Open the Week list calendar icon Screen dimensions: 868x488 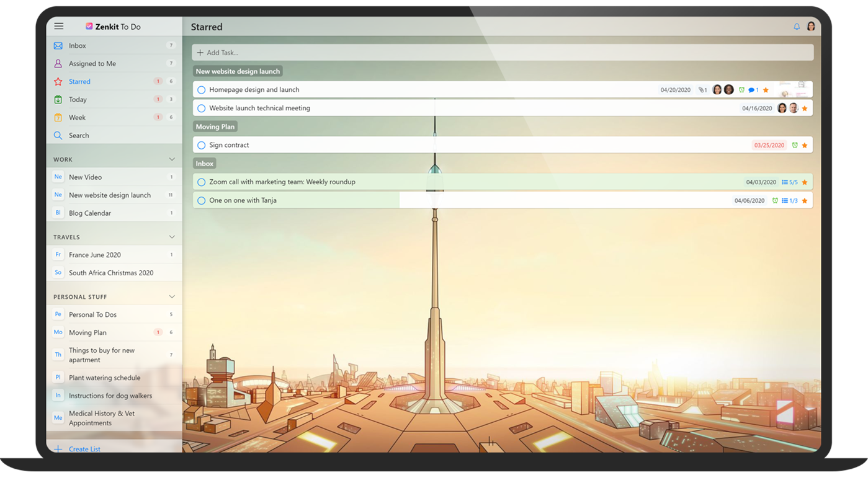pyautogui.click(x=58, y=117)
